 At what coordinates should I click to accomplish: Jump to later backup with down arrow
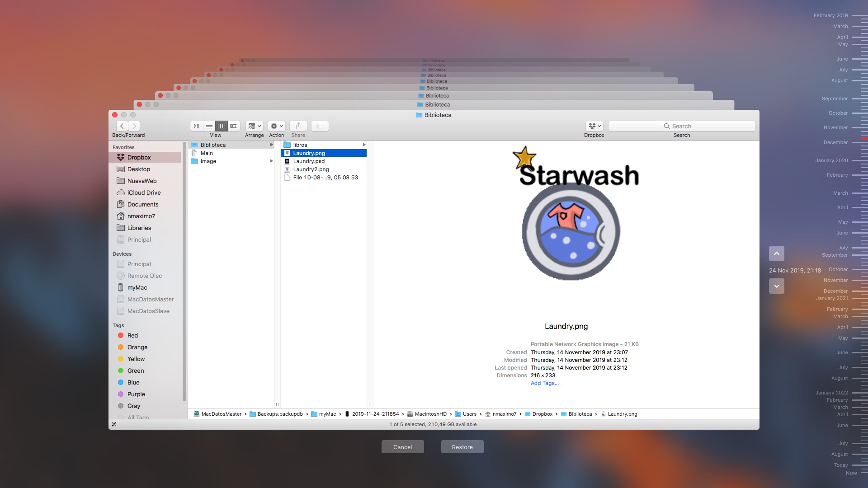tap(776, 286)
